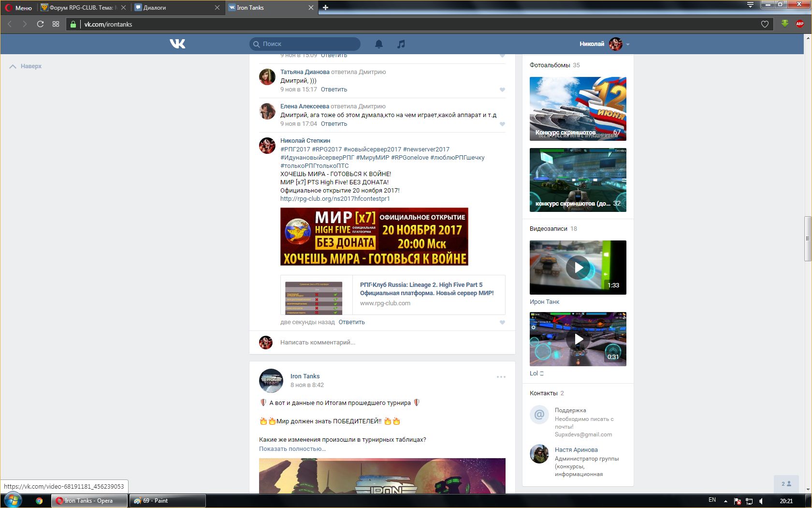The width and height of the screenshot is (812, 508).
Task: Open the rpg-club.org contest link
Action: (x=335, y=199)
